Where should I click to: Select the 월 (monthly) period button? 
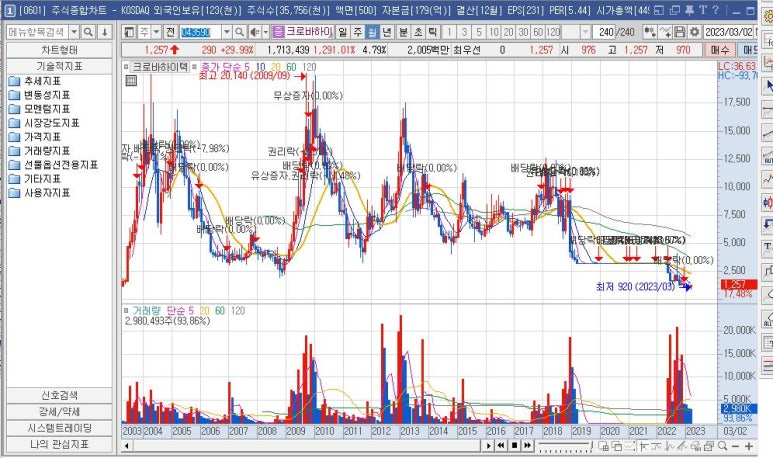(x=372, y=32)
